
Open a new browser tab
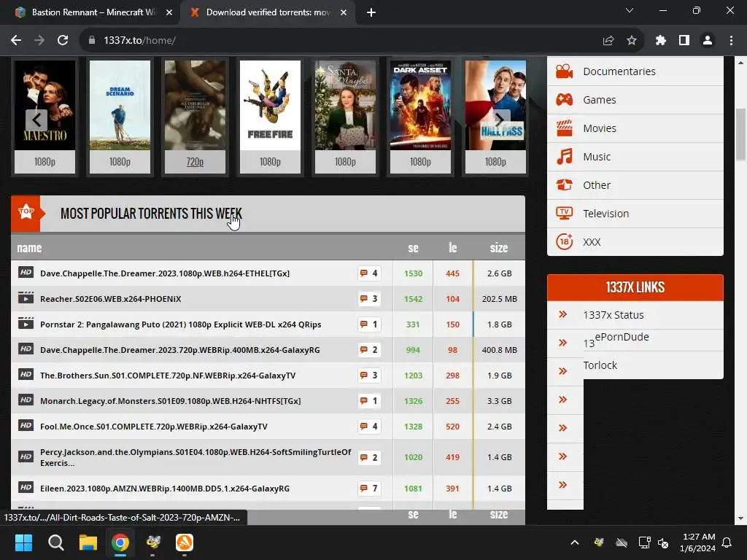point(371,12)
